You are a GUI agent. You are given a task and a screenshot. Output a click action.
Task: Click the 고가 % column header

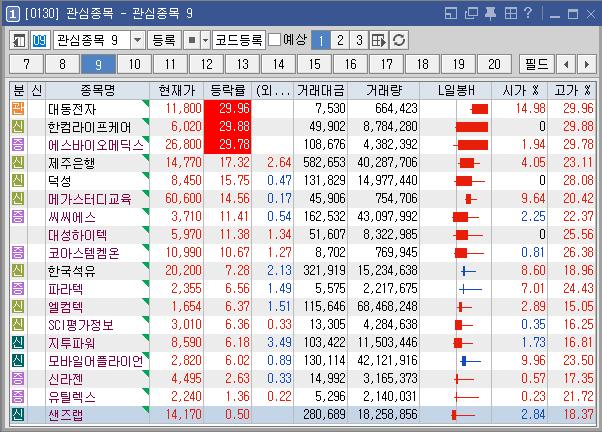(x=572, y=91)
